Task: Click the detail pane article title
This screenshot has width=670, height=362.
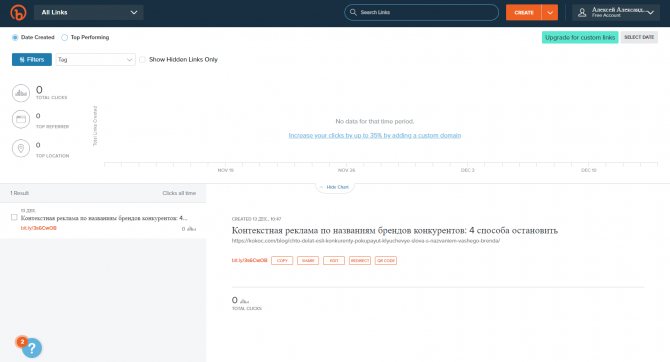Action: click(395, 230)
